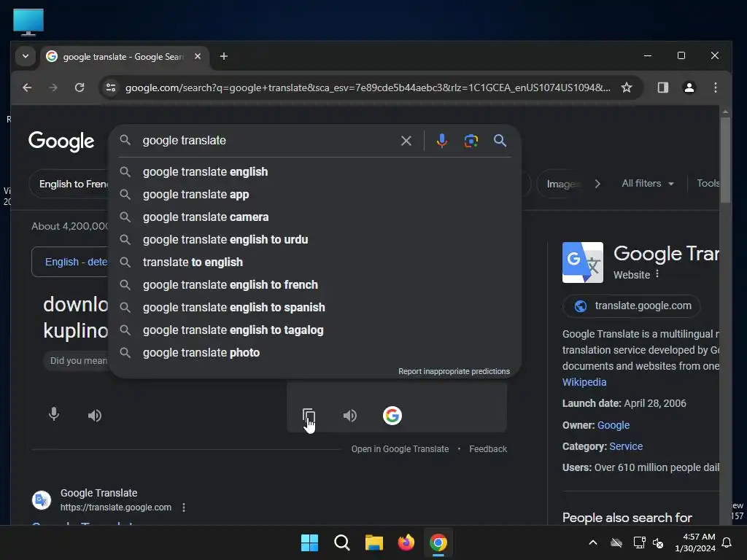
Task: Reload the page
Action: 80,87
